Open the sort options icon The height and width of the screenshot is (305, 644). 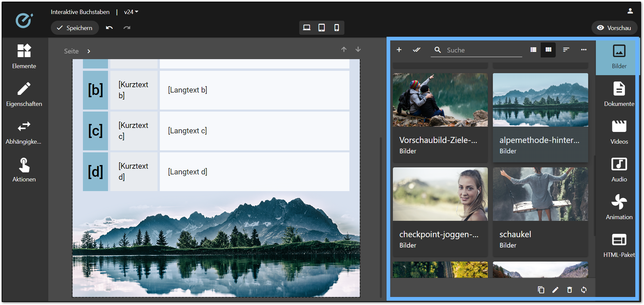pos(566,50)
